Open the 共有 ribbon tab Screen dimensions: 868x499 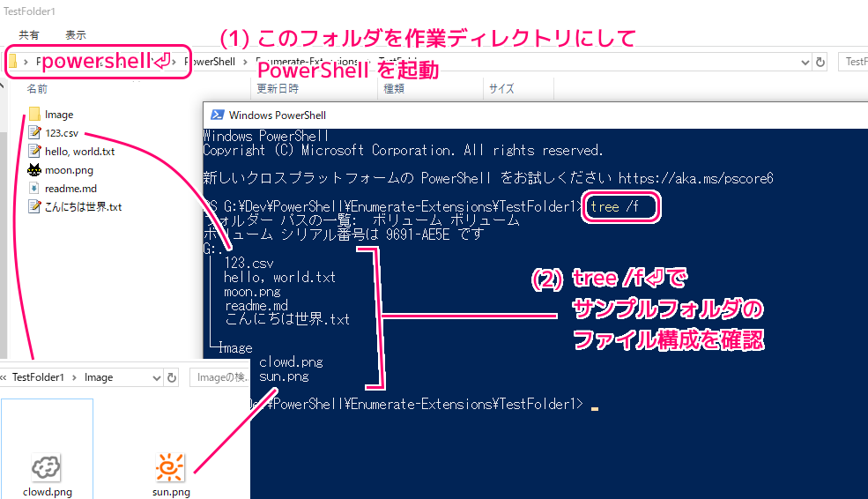pos(29,35)
